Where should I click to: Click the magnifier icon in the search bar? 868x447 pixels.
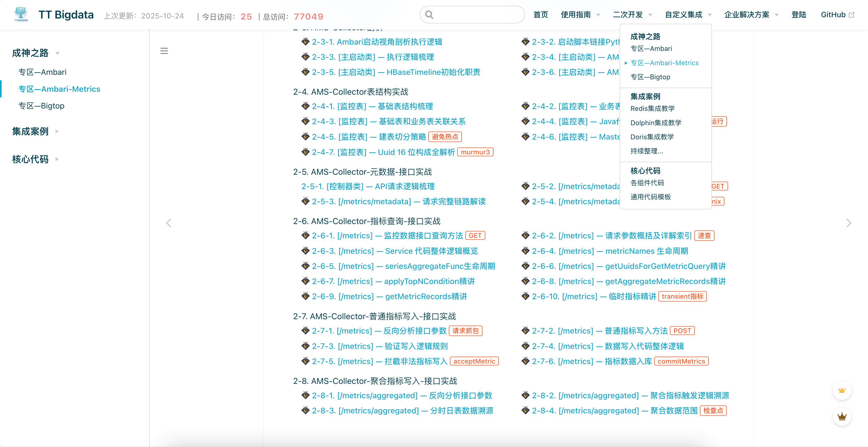tap(429, 15)
